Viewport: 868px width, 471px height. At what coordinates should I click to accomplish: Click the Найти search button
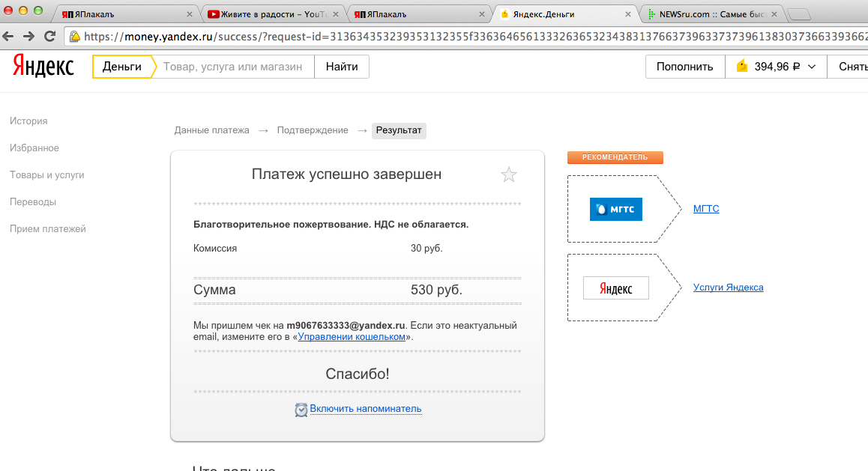[x=342, y=67]
